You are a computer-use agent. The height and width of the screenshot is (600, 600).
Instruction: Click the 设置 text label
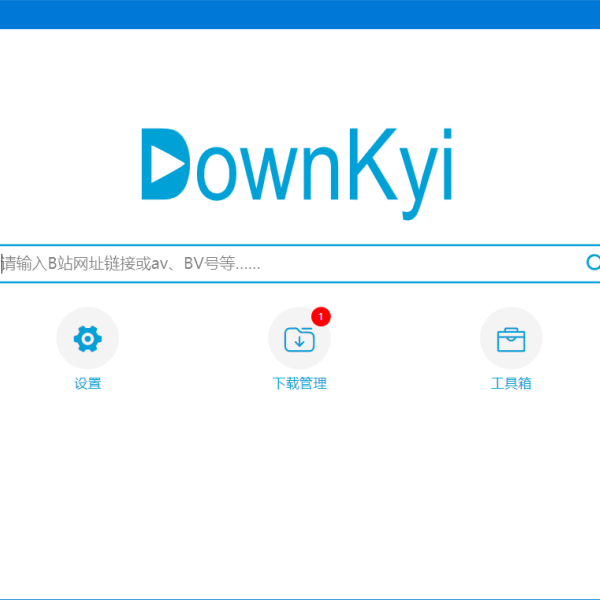point(88,383)
